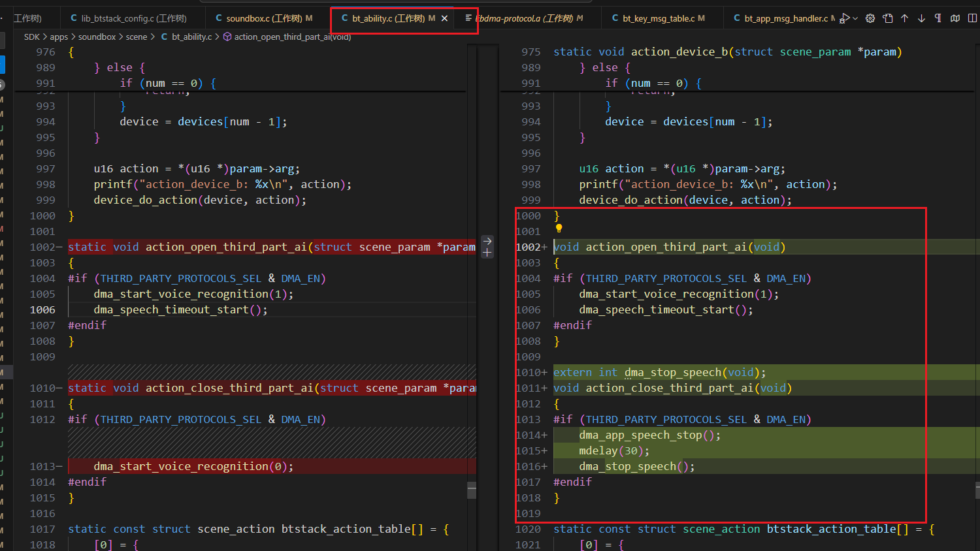Click right pane line number 1010
This screenshot has height=551, width=980.
528,372
